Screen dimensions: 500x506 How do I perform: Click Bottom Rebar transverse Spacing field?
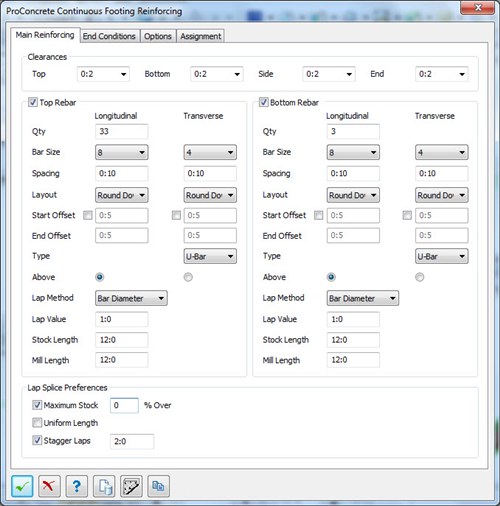[442, 173]
